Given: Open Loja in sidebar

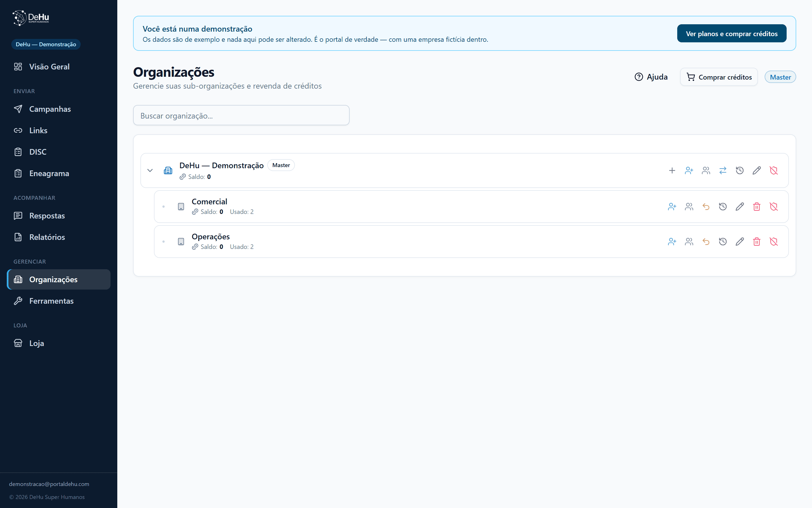Looking at the screenshot, I should point(58,343).
